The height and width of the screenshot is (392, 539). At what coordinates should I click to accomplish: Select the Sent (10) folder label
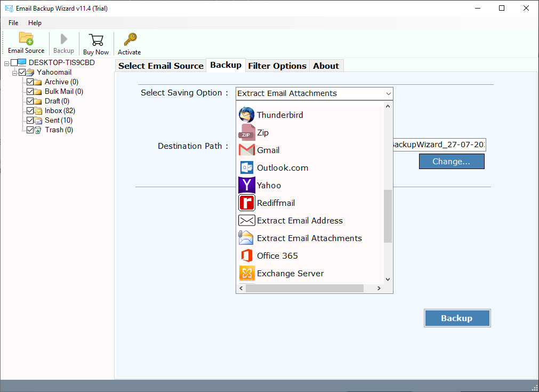tap(59, 121)
